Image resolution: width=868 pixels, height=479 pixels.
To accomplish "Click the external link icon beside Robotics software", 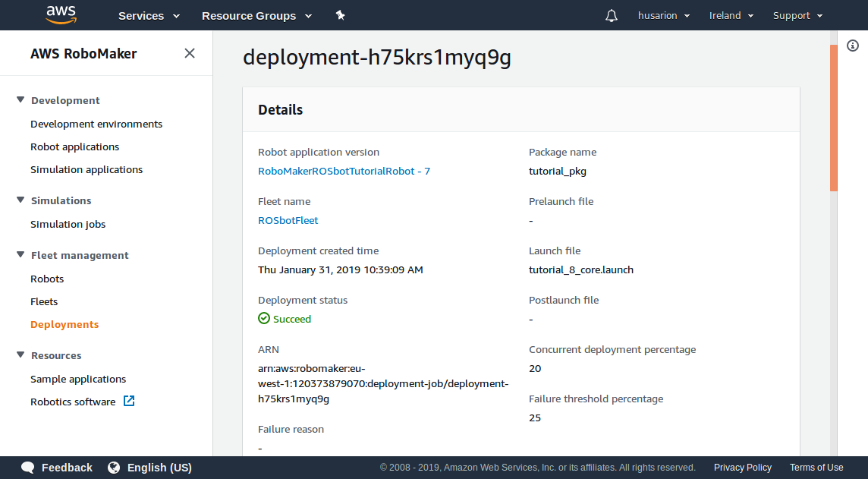I will [x=129, y=401].
